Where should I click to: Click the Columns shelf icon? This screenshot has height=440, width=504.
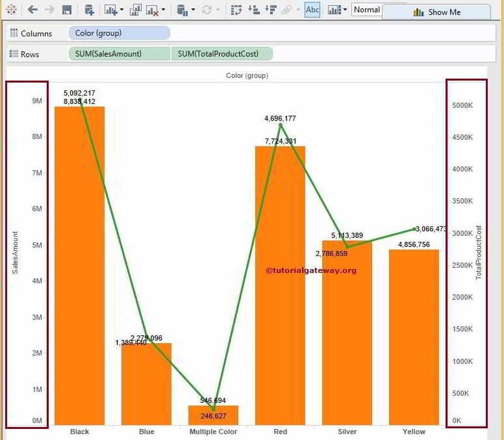(x=14, y=32)
